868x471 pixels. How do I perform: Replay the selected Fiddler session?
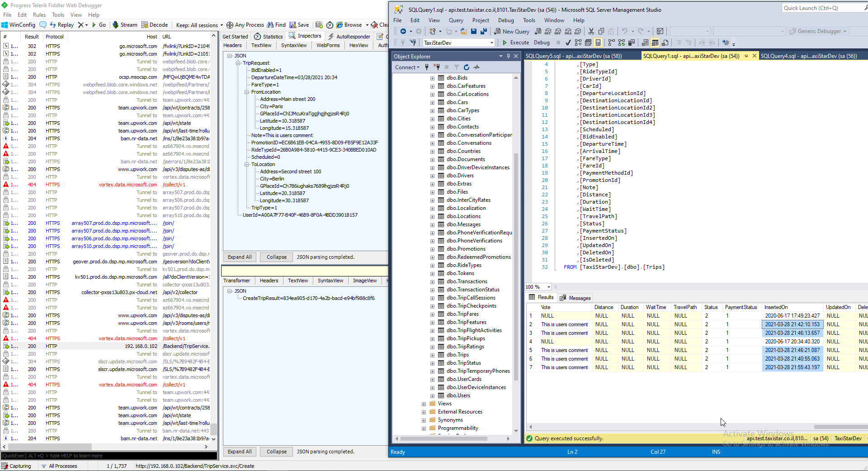(x=61, y=25)
